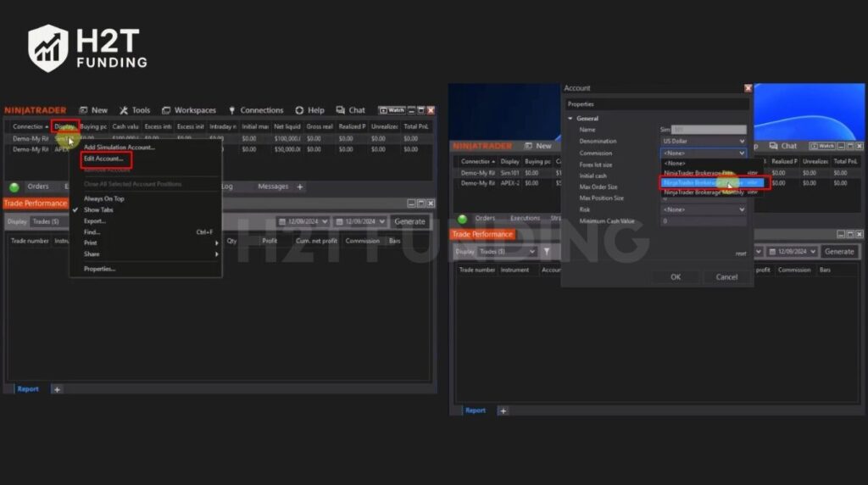Open Properties from the context menu
868x485 pixels.
pyautogui.click(x=100, y=269)
